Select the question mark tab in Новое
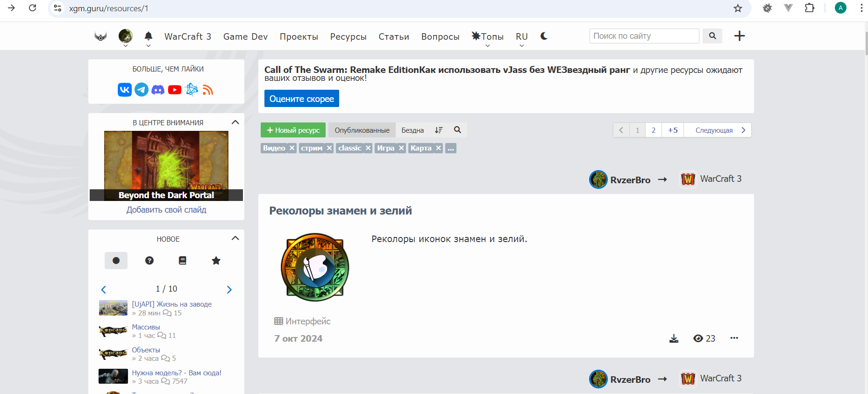 coord(149,260)
